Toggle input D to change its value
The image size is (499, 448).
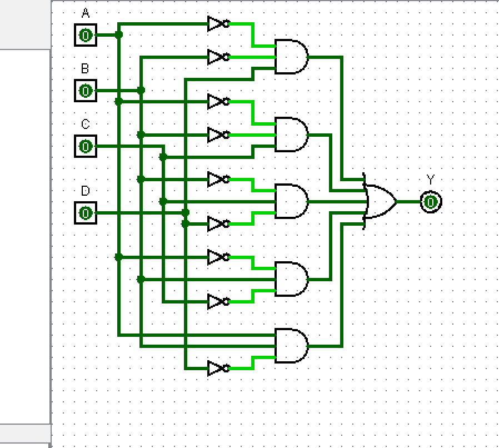coord(84,211)
